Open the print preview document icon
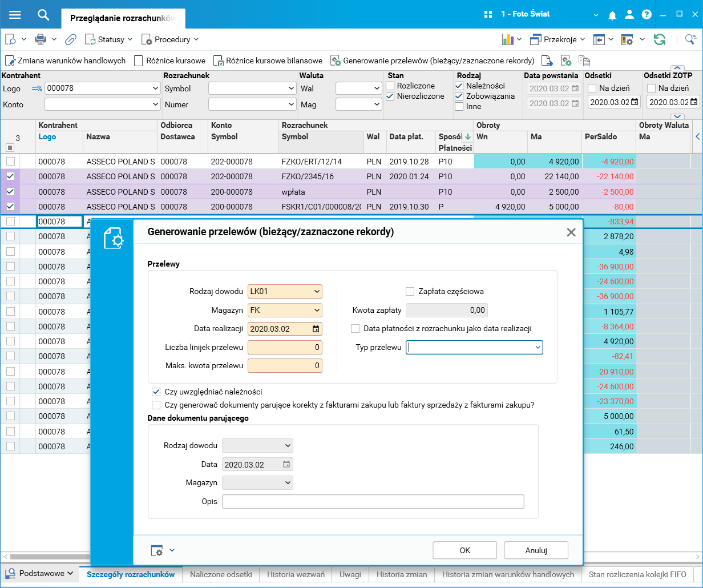This screenshot has width=703, height=588. point(11,39)
